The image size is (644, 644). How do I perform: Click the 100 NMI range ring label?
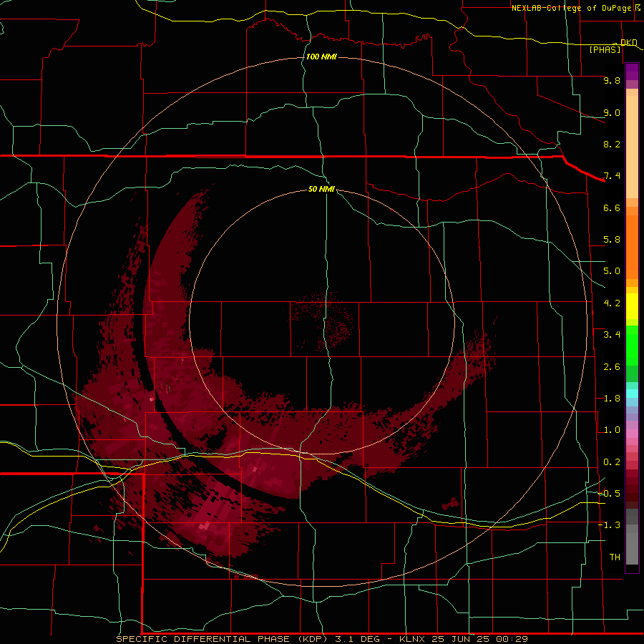[x=321, y=57]
